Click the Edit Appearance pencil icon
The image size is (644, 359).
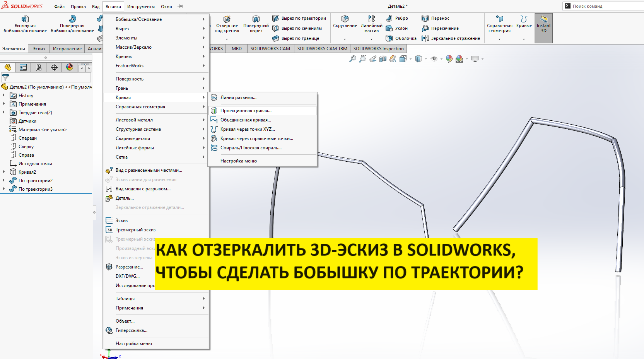pos(449,59)
